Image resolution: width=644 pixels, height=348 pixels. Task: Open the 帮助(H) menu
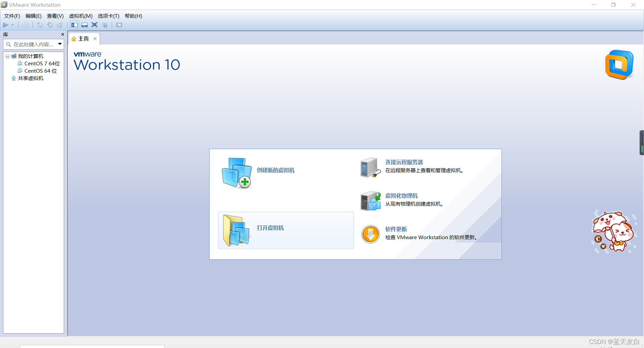133,16
